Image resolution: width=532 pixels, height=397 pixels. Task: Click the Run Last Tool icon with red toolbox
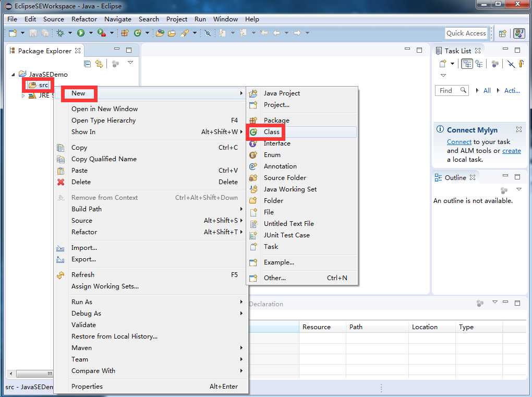[102, 33]
